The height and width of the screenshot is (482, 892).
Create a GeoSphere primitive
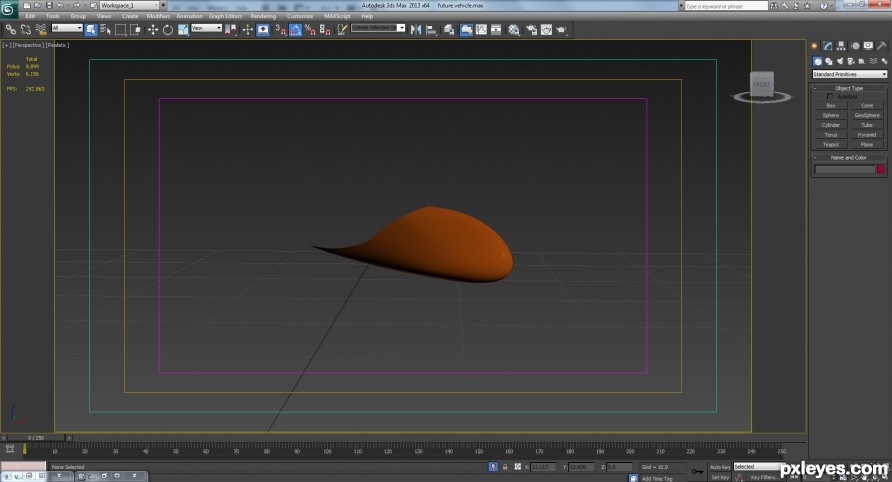point(867,116)
